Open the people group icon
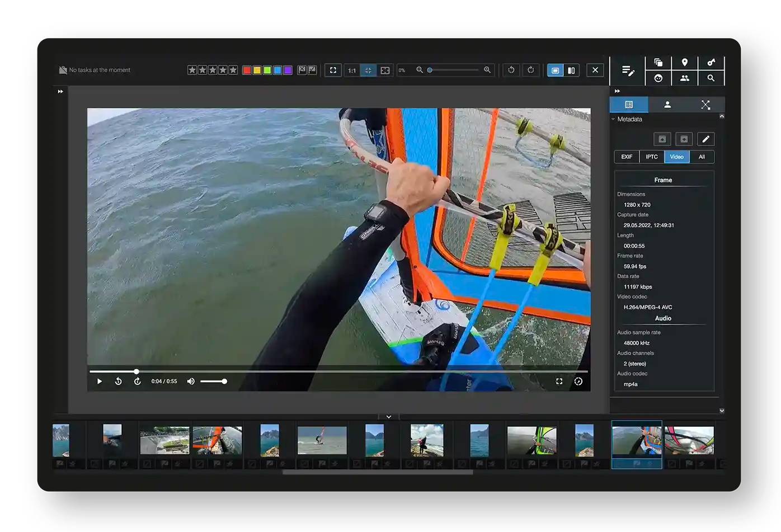781x532 pixels. tap(685, 78)
